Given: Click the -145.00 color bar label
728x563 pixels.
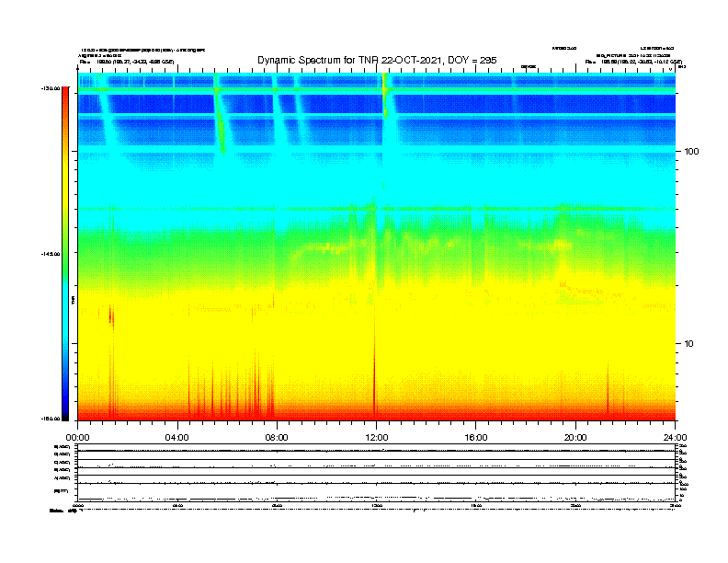Looking at the screenshot, I should tap(51, 254).
